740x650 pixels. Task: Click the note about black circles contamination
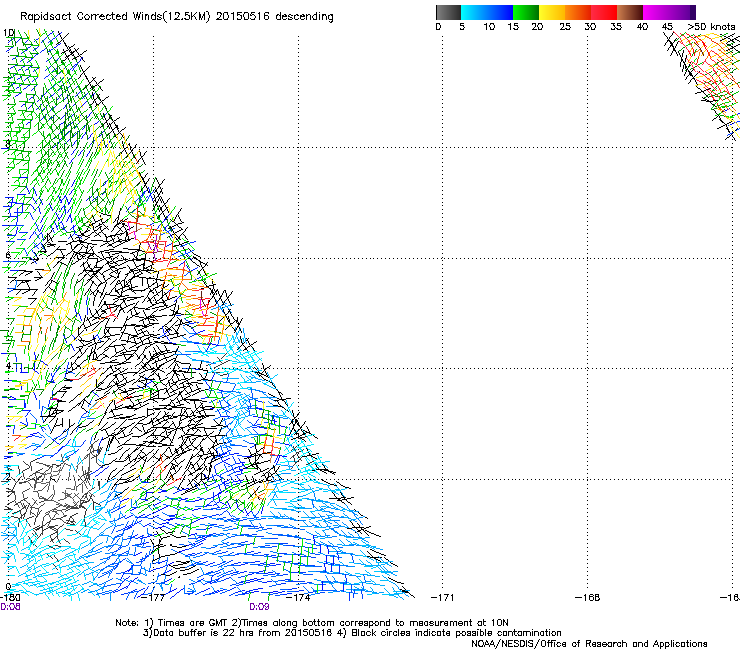point(449,633)
